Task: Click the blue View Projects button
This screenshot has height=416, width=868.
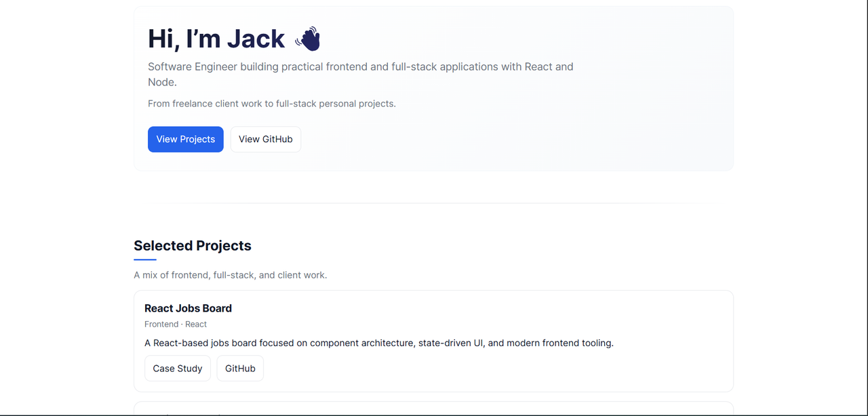Action: (185, 139)
